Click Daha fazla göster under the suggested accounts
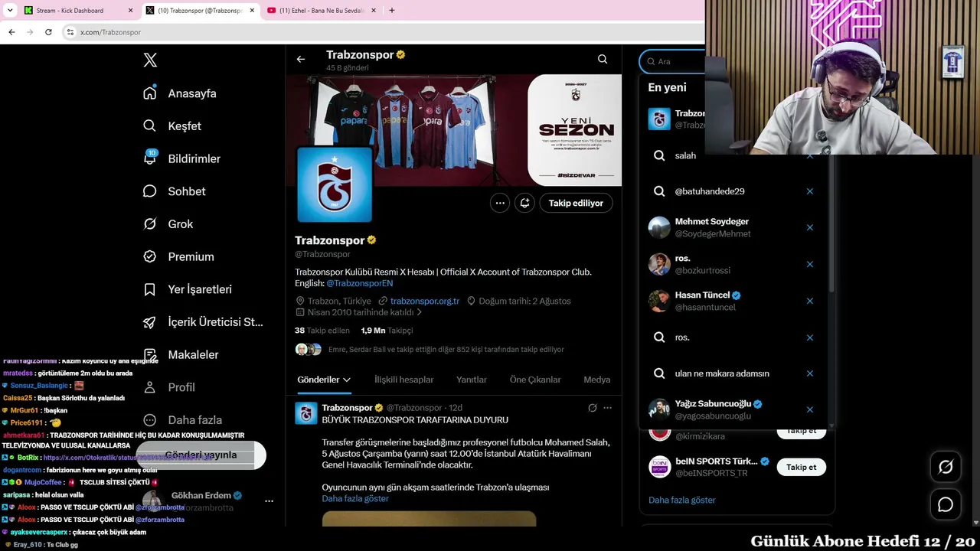Screen dimensions: 980x551 682,500
